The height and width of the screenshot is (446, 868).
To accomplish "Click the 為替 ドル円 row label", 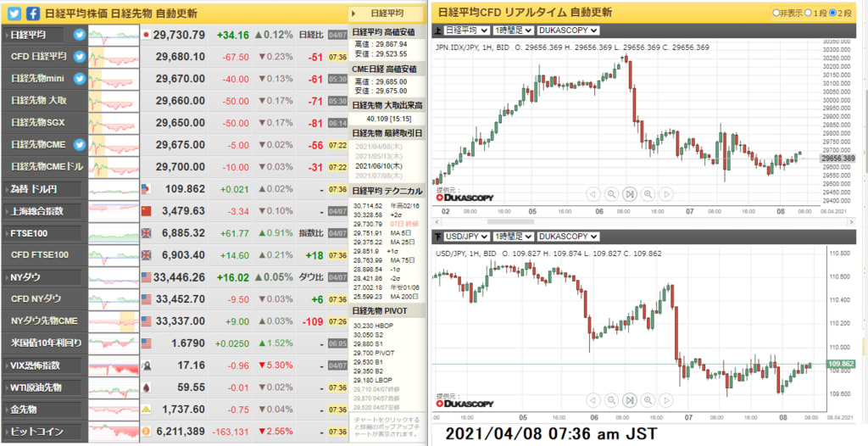I will [x=42, y=189].
